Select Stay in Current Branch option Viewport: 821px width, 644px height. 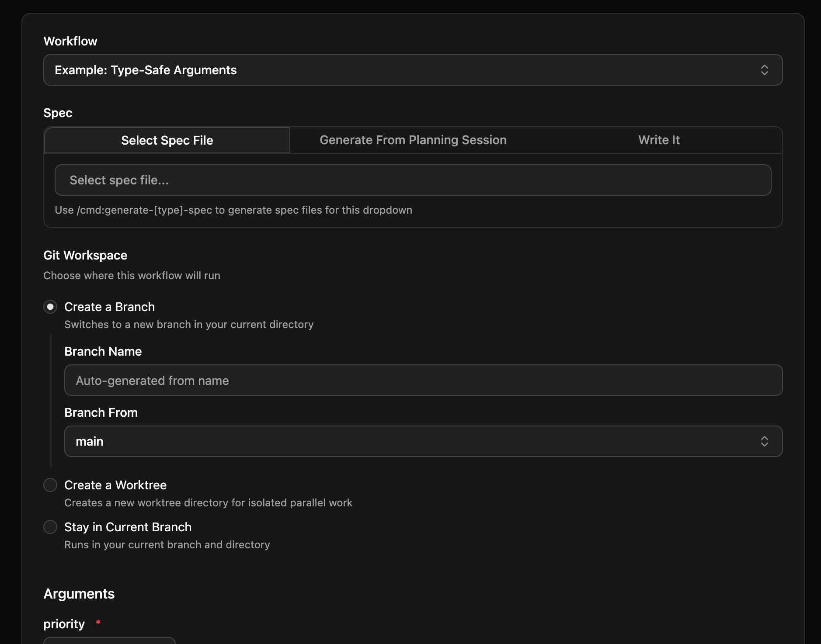point(50,527)
